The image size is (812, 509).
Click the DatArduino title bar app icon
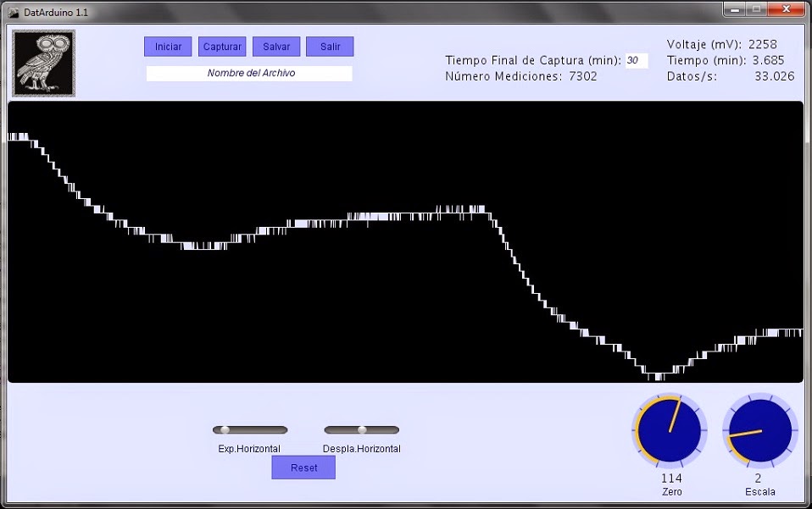[14, 13]
